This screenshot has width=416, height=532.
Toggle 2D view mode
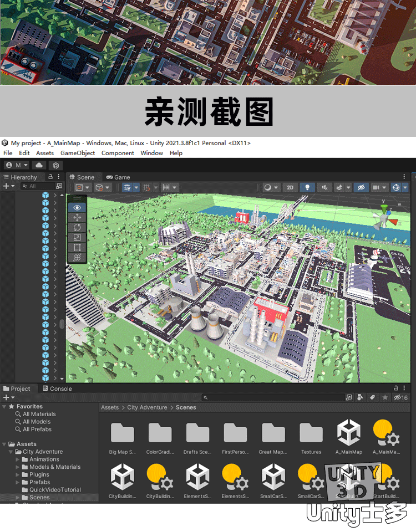click(x=290, y=187)
